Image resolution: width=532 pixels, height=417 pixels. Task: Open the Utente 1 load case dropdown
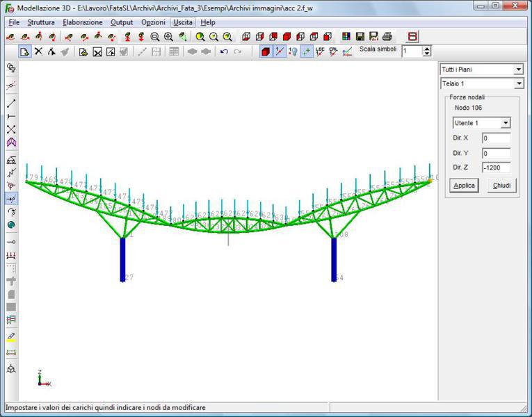coord(505,123)
